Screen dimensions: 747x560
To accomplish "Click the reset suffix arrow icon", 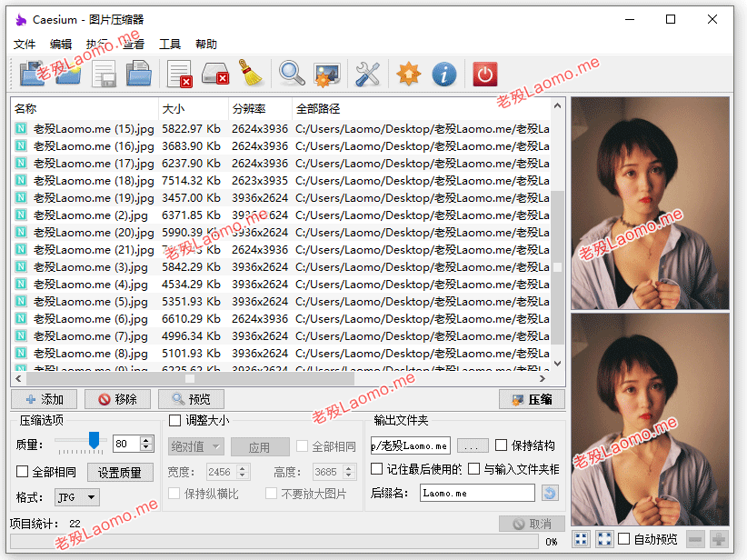I will [x=550, y=493].
